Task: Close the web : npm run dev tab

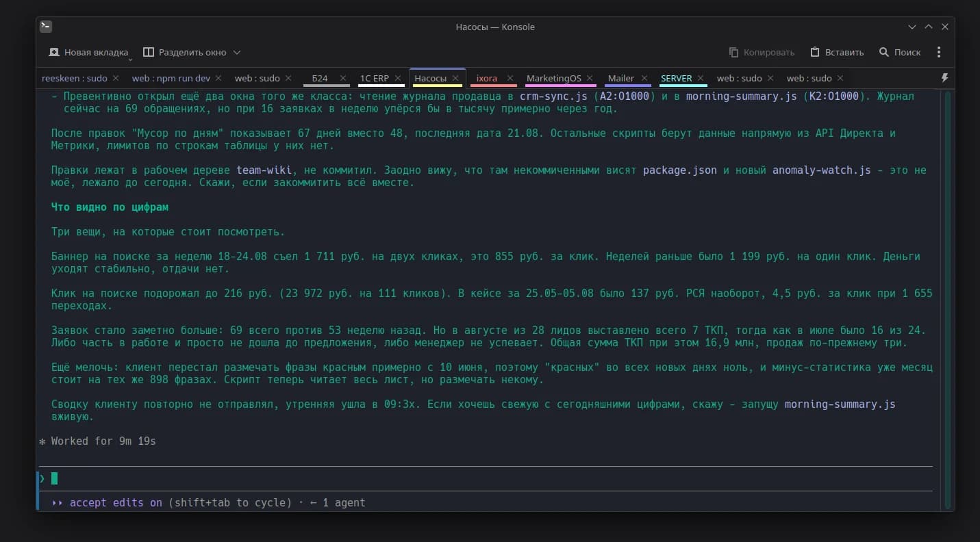Action: pyautogui.click(x=218, y=78)
